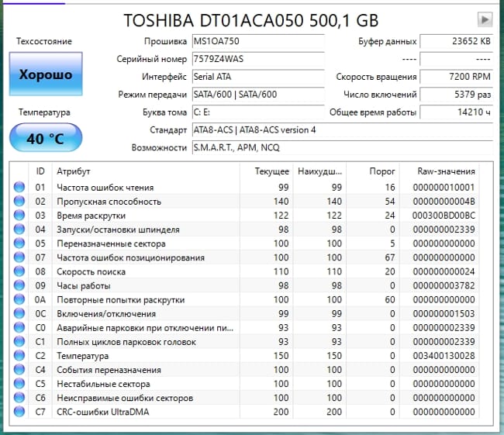Click the disk title TOSHIBA DT01ACA050 500,1 GB

click(x=251, y=21)
